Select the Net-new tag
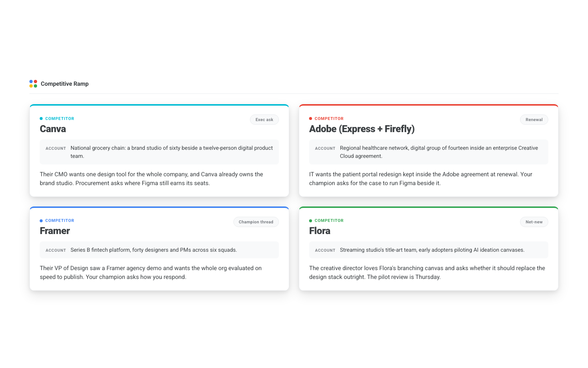This screenshot has height=368, width=588. tap(534, 222)
